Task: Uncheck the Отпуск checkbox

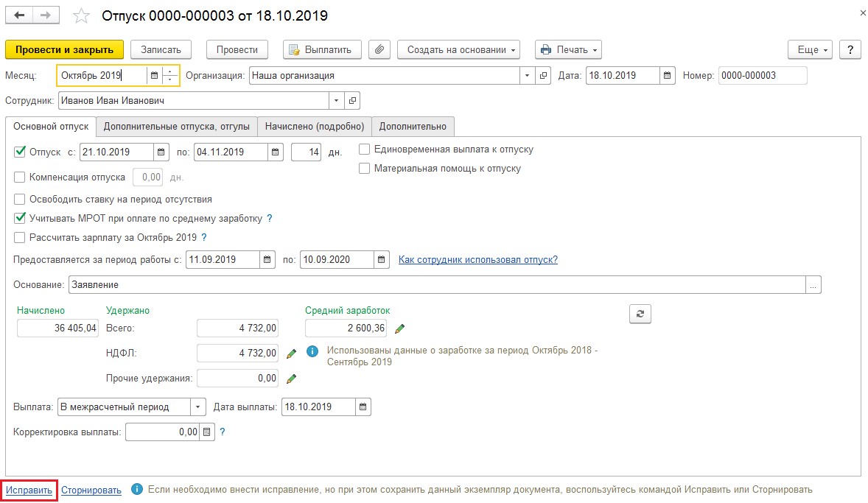Action: (x=20, y=152)
